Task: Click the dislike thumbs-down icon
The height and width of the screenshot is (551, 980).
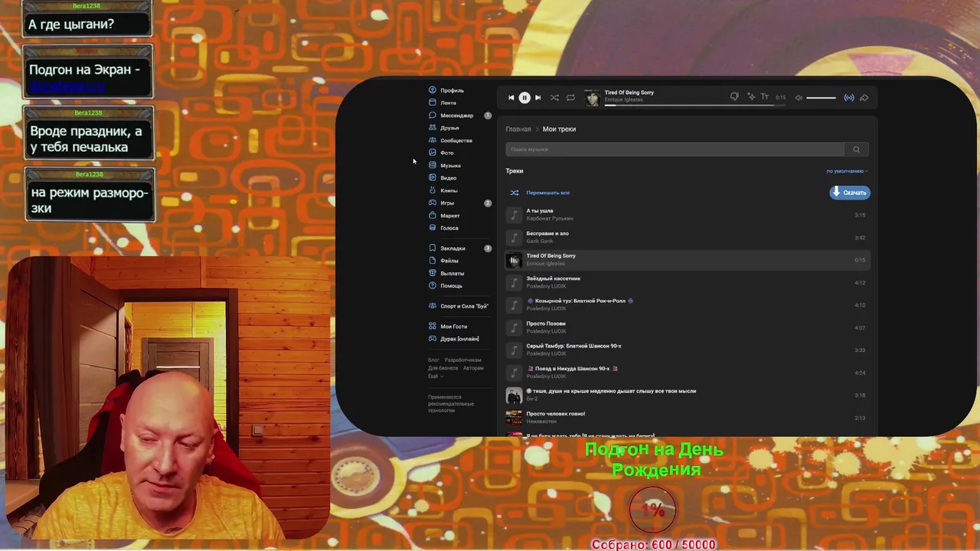Action: (734, 97)
